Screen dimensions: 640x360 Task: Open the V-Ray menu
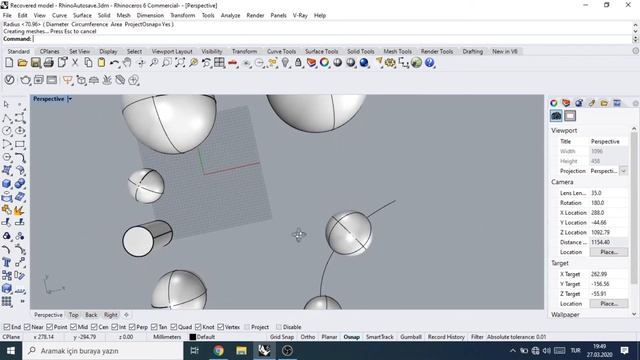click(x=300, y=16)
